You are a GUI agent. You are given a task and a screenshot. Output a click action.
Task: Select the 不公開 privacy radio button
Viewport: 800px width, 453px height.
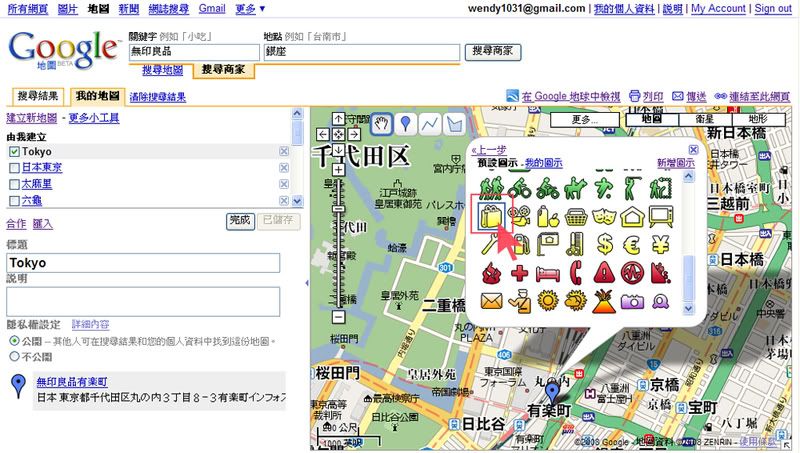coord(13,355)
